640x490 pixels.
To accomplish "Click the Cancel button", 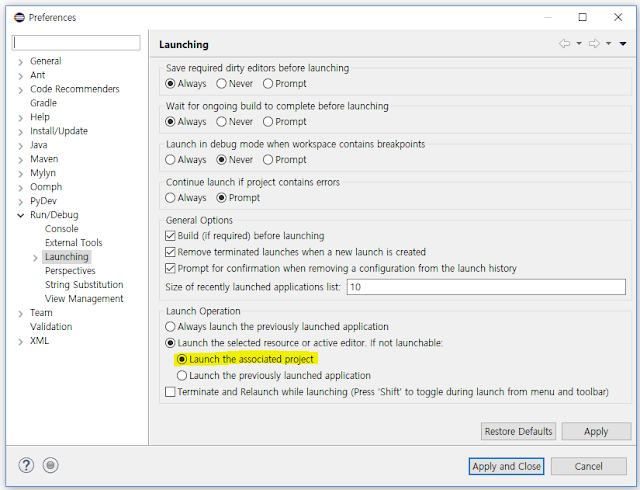I will coord(589,466).
